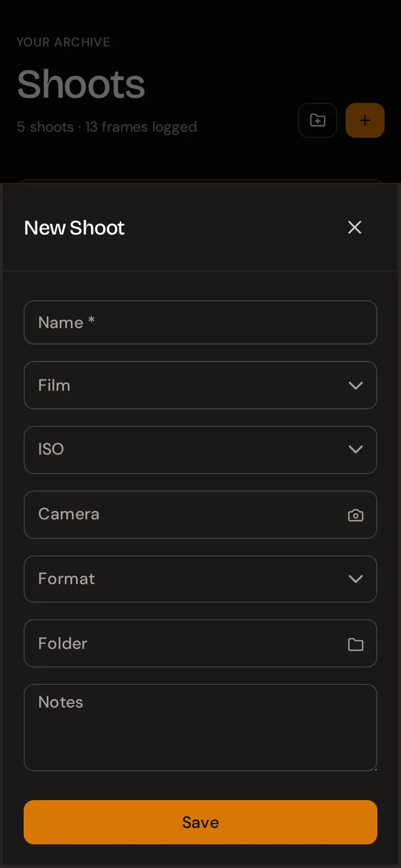Expand the Film chevron arrow
The image size is (401, 868).
tap(356, 386)
